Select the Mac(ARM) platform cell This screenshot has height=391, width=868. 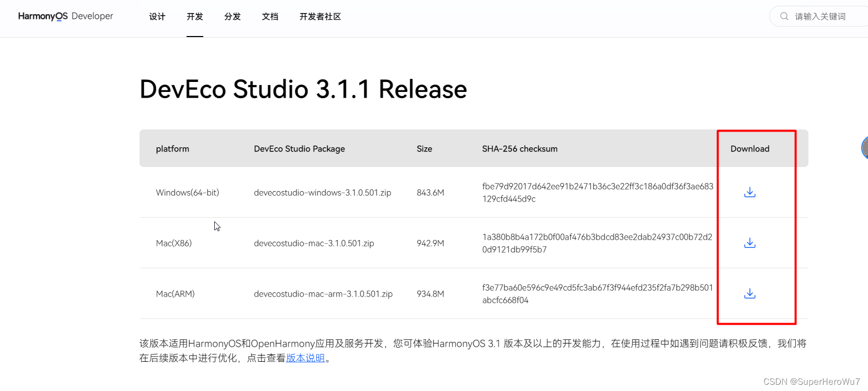175,294
